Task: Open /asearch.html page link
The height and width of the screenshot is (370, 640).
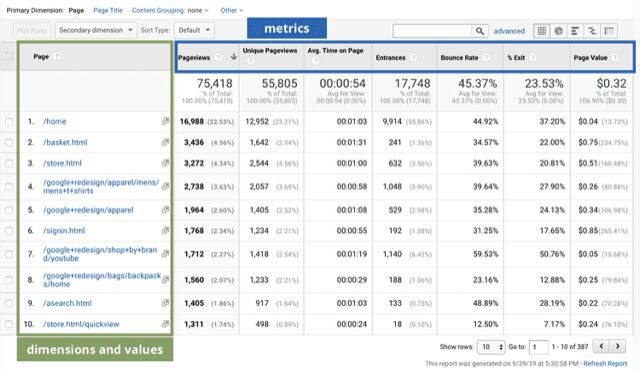Action: click(67, 303)
